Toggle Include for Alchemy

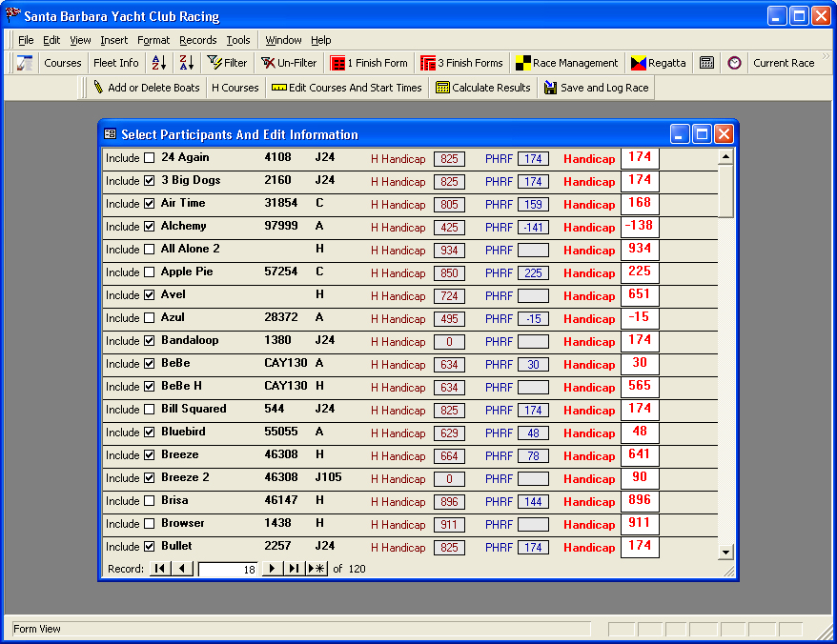click(150, 227)
